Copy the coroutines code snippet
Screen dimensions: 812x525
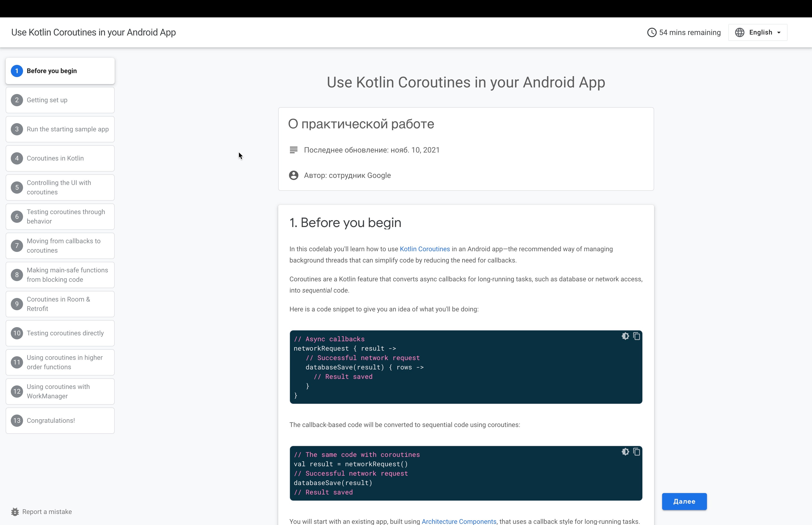(636, 452)
